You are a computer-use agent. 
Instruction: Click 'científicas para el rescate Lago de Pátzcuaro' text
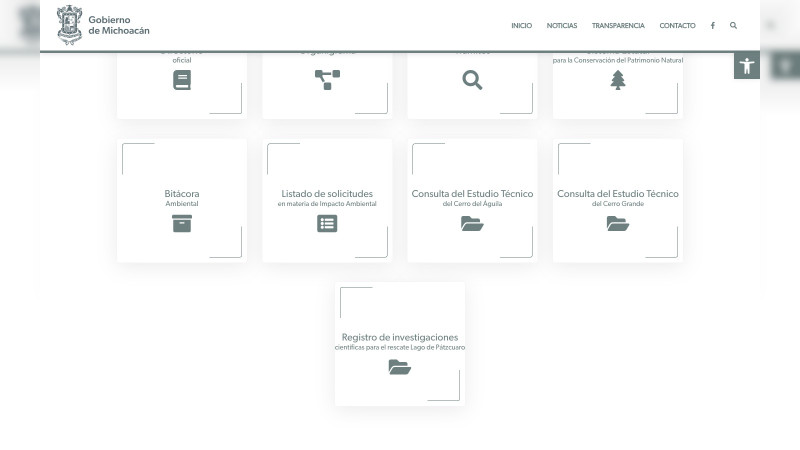pyautogui.click(x=399, y=347)
